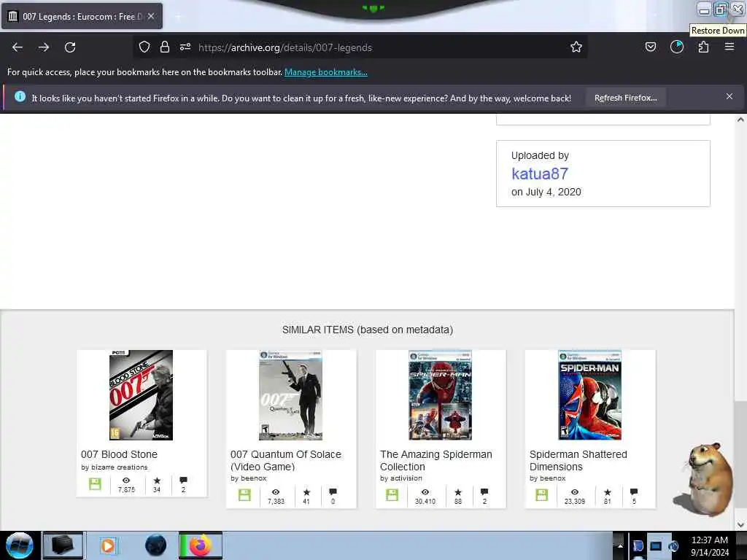
Task: Open The Amazing Spiderman Collection cover
Action: (x=440, y=395)
